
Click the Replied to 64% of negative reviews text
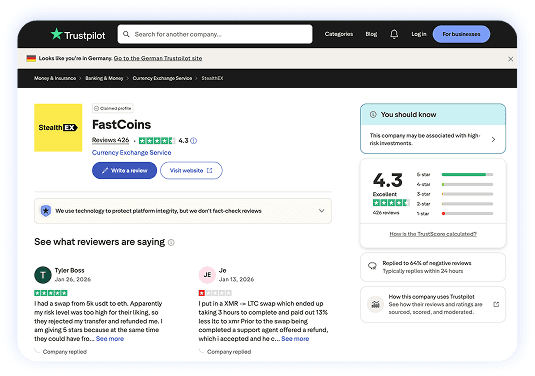(x=427, y=263)
